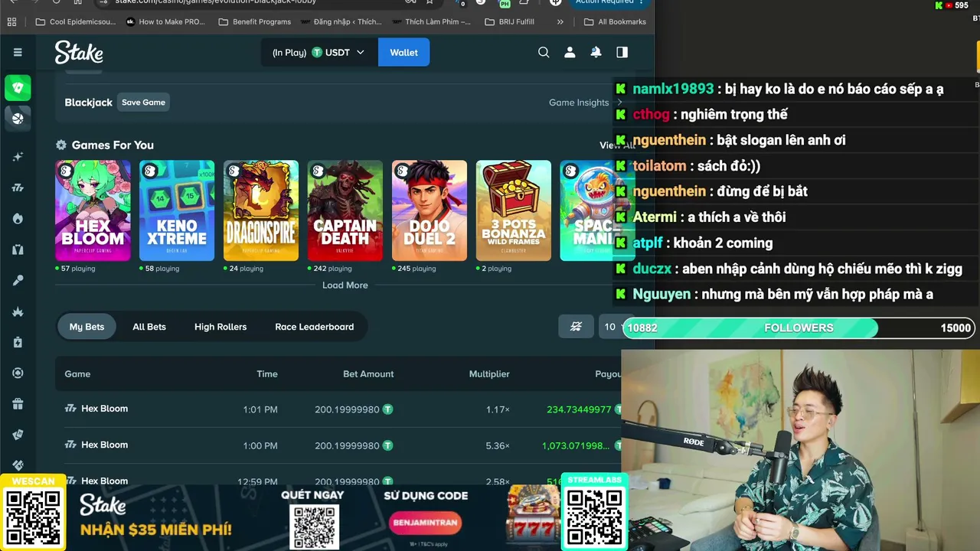Click the stream followers progress bar

799,328
